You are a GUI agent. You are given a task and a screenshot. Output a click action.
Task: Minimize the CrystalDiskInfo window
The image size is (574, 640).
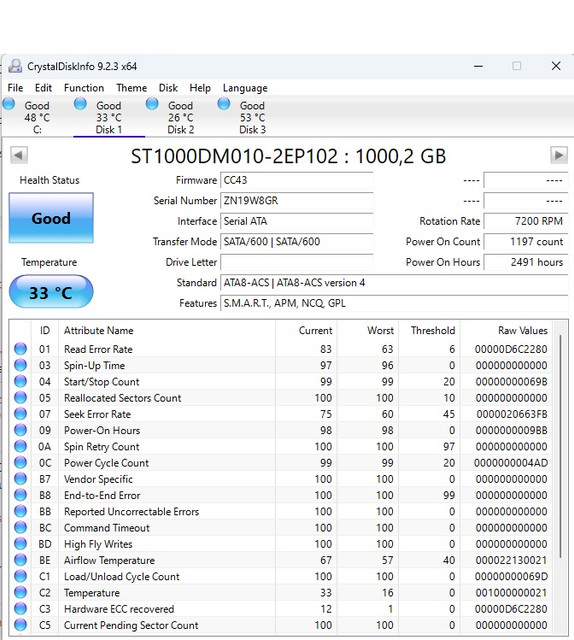478,66
